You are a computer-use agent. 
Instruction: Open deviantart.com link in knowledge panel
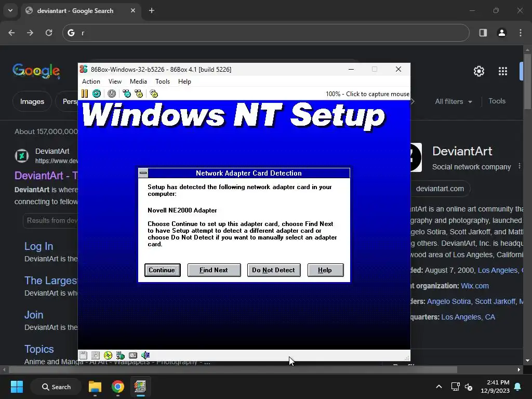[440, 189]
